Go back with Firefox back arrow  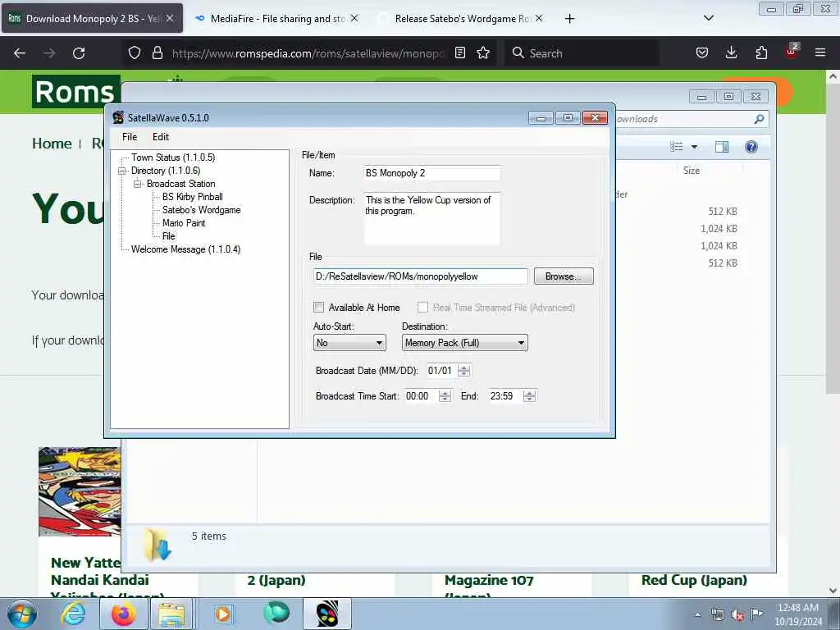pos(20,53)
